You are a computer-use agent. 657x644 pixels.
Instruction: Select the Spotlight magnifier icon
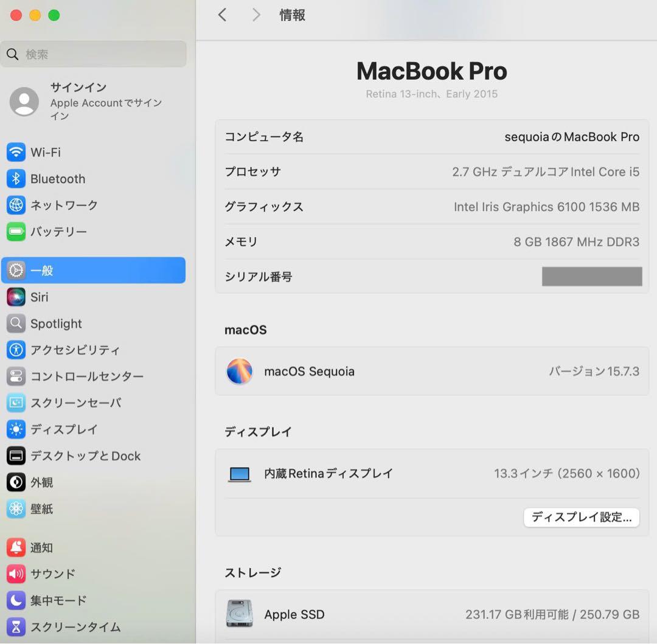click(x=16, y=324)
